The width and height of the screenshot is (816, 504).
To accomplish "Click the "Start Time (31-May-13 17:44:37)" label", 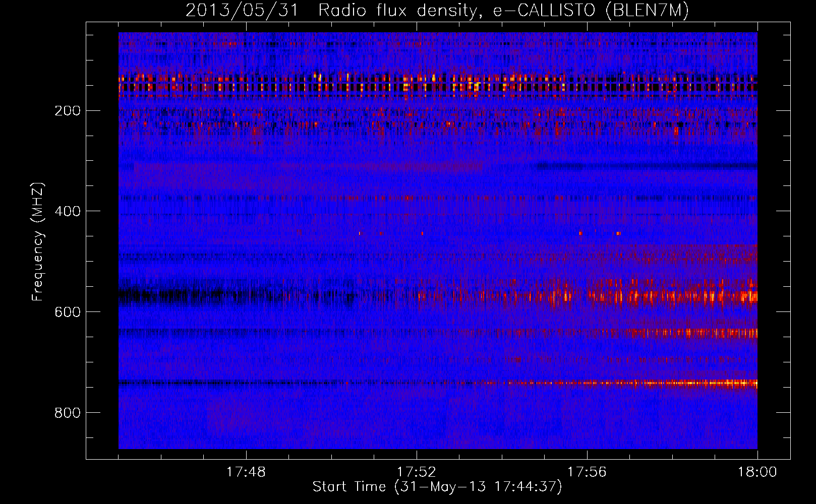I will pyautogui.click(x=437, y=487).
